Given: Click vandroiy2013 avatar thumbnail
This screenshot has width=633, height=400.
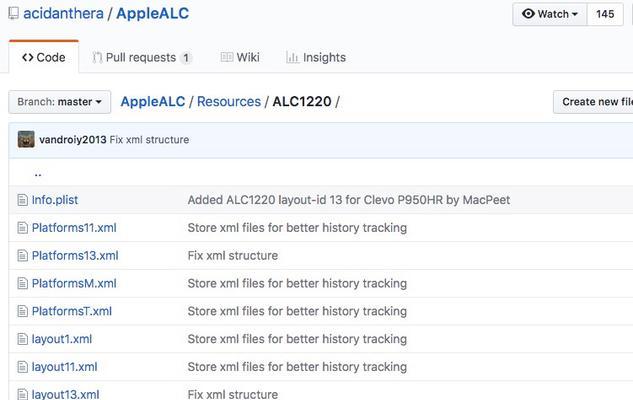Looking at the screenshot, I should click(x=26, y=139).
